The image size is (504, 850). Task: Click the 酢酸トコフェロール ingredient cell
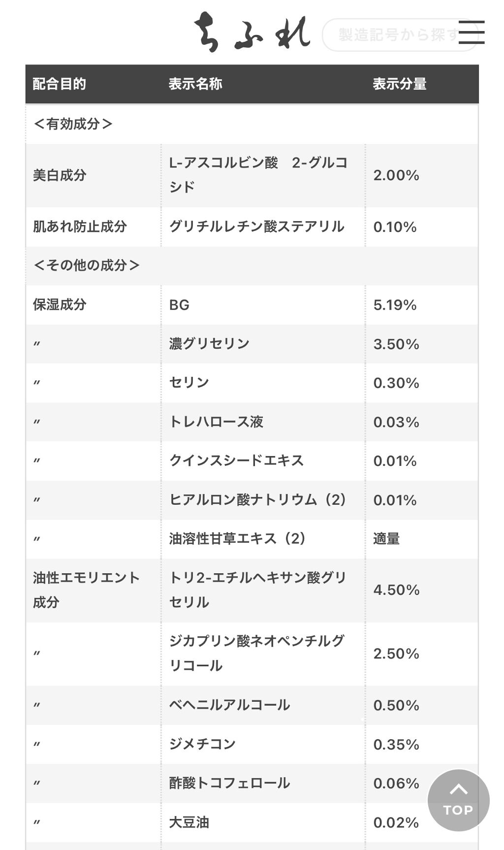[x=229, y=783]
